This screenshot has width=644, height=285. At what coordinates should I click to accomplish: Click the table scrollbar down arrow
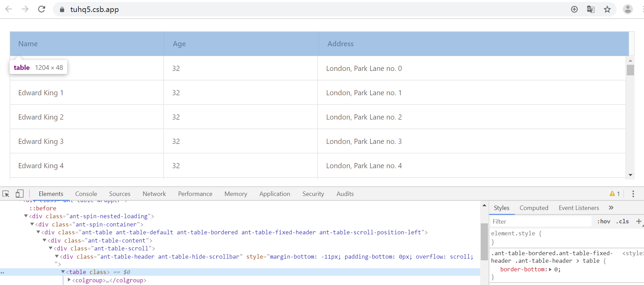tap(630, 175)
